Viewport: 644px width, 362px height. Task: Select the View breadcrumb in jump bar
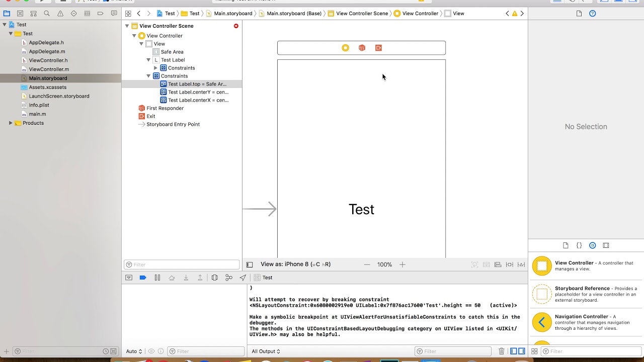(454, 14)
